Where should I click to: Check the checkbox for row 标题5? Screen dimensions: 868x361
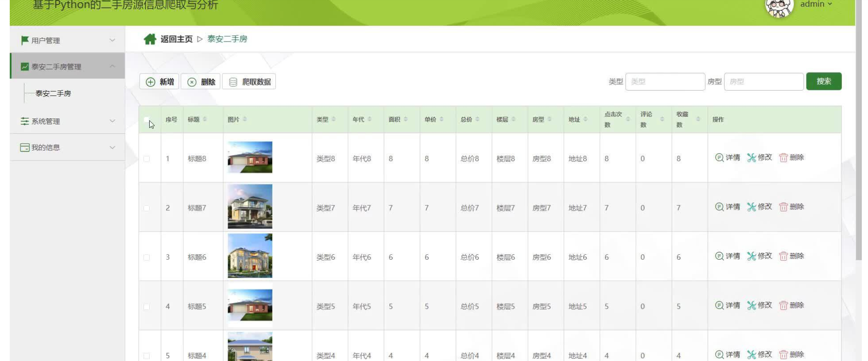pos(147,307)
